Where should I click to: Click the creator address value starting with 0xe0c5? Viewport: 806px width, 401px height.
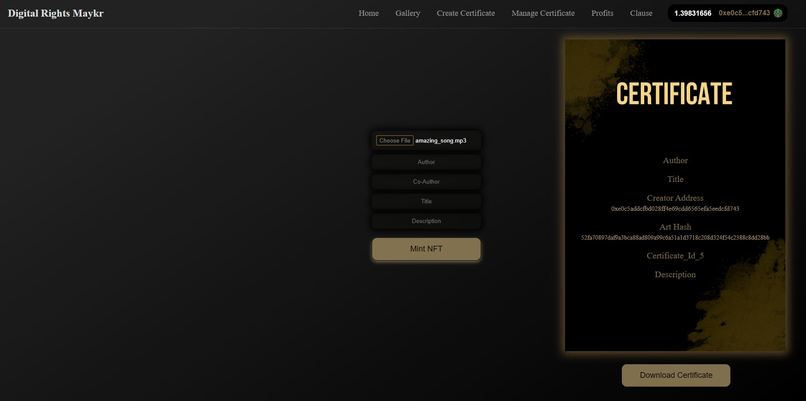click(x=675, y=209)
